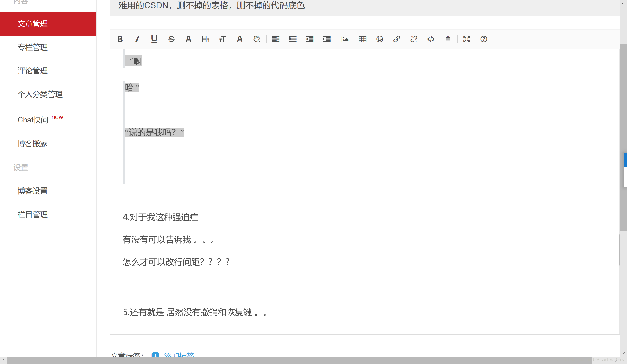Click scroll-up arrow of page scrollbar
This screenshot has height=364, width=627.
623,3
